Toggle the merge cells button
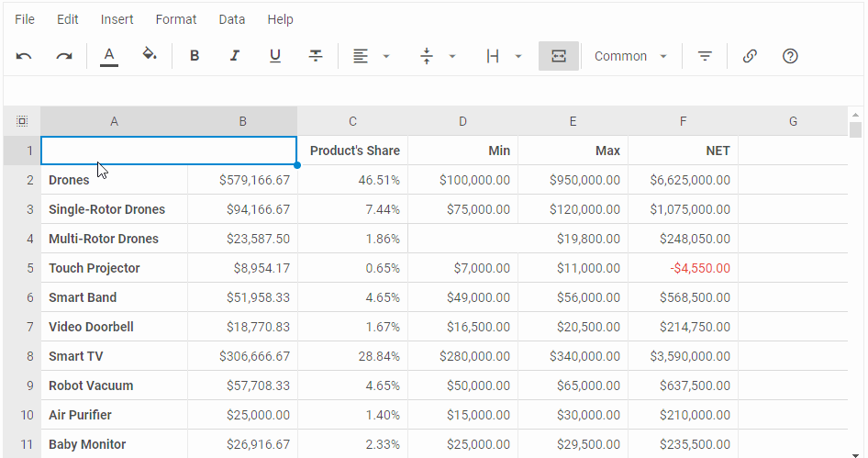Screen dimensions: 868x458 click(x=559, y=56)
